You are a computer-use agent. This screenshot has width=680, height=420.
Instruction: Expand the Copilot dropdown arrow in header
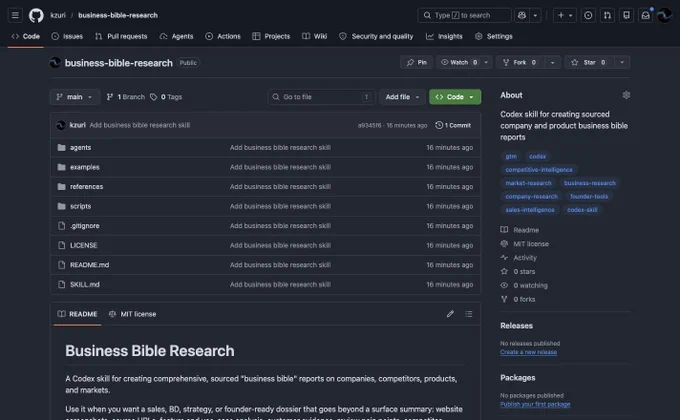[x=535, y=15]
